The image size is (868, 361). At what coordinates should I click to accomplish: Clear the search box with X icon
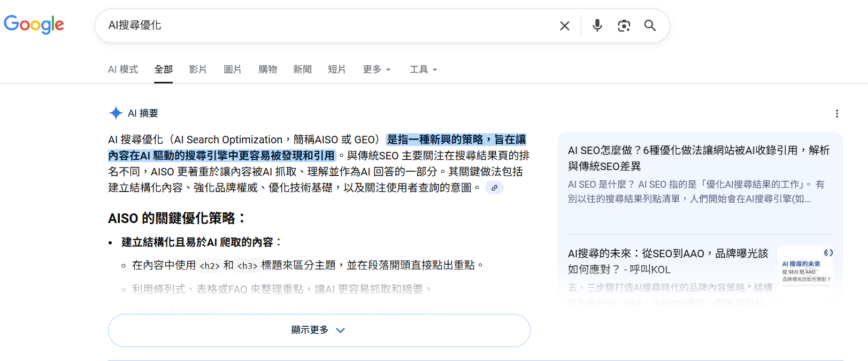coord(564,26)
